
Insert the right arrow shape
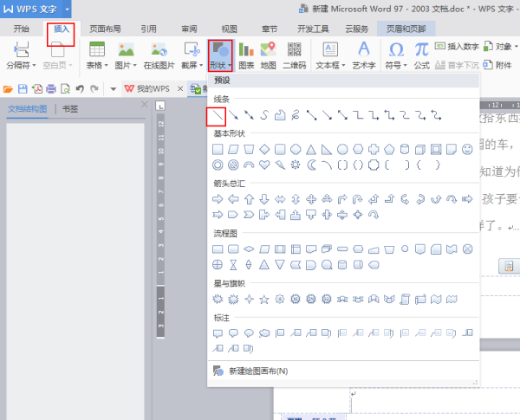click(218, 199)
